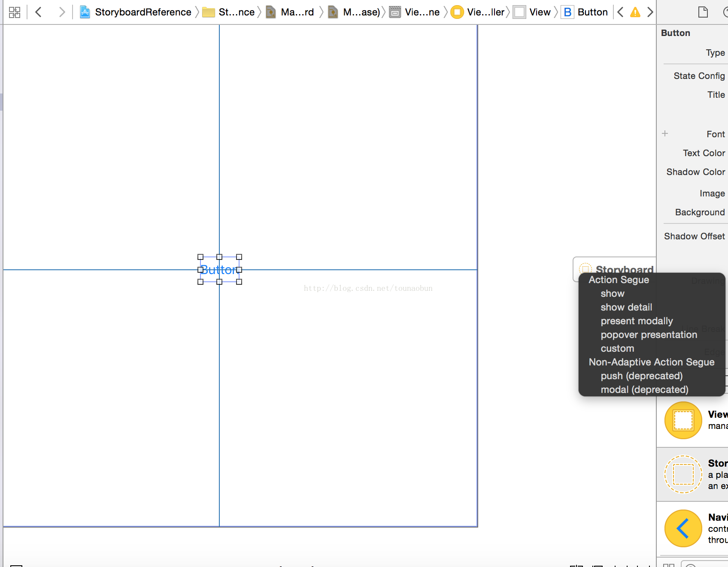The width and height of the screenshot is (728, 567).
Task: Open the St...nce folder breadcrumb
Action: (x=228, y=12)
